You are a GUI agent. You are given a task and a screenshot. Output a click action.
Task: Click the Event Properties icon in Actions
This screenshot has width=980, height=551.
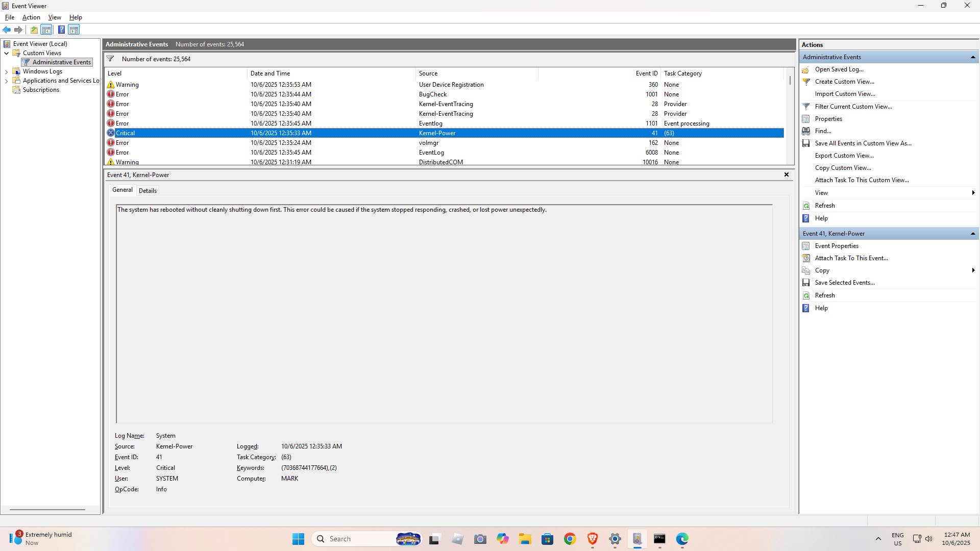tap(806, 246)
